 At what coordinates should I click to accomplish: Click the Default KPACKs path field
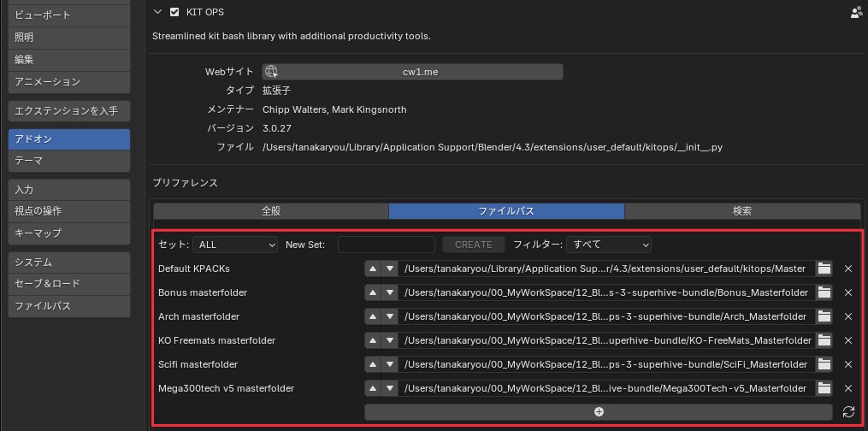(x=606, y=269)
